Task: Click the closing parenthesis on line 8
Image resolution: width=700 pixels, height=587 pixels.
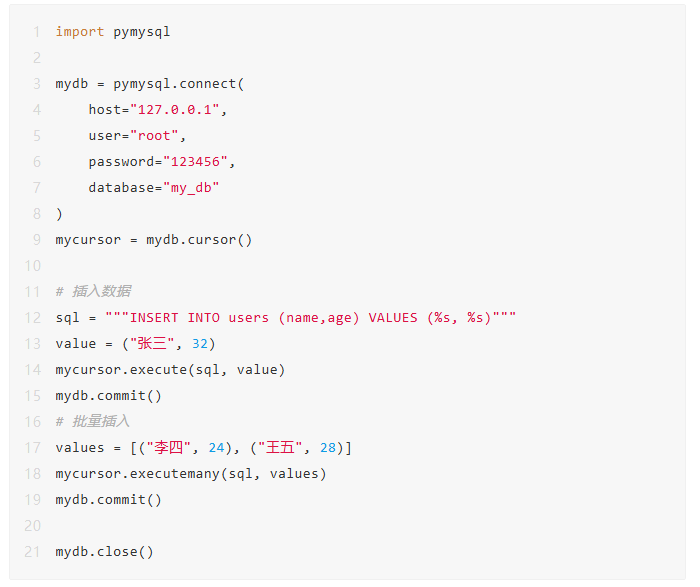Action: tap(59, 214)
